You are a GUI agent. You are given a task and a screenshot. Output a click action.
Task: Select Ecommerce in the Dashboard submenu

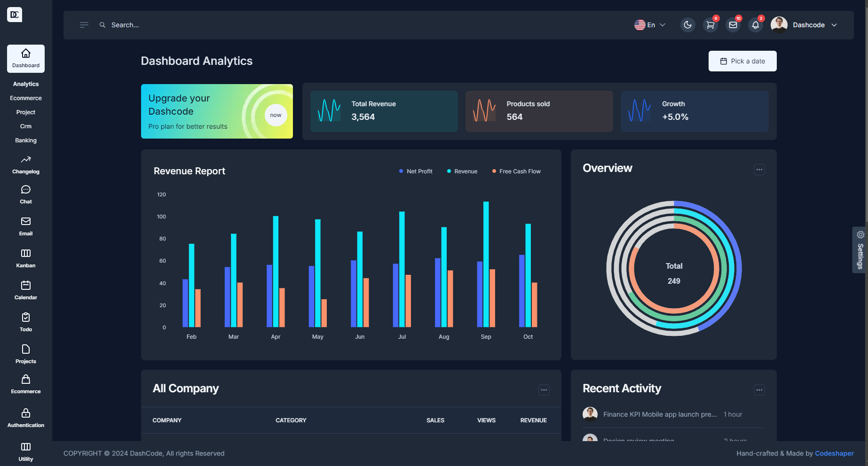tap(26, 98)
